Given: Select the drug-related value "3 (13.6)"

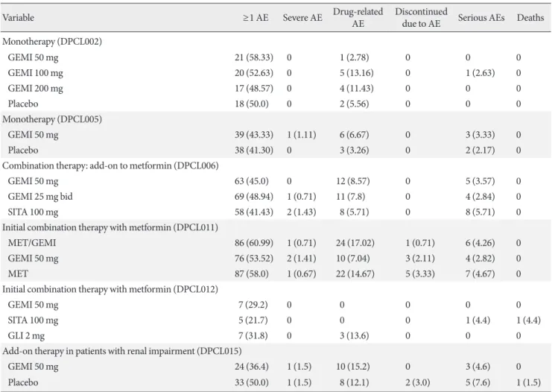Looking at the screenshot, I should 354,336.
